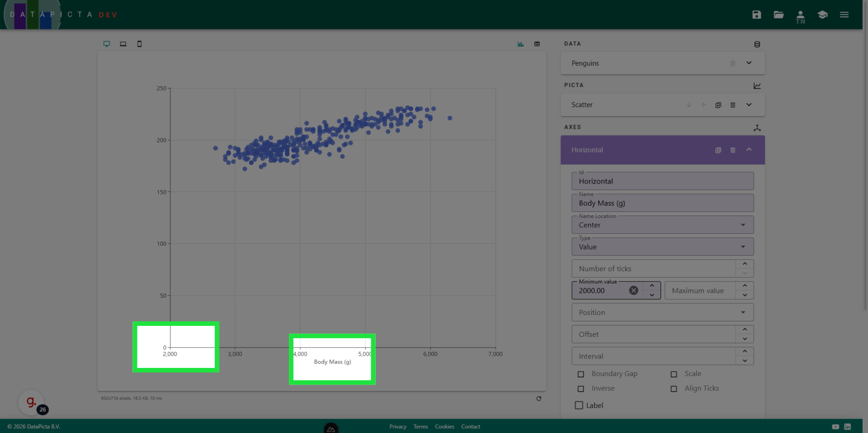Open the Privacy footer link
The width and height of the screenshot is (868, 433).
tap(397, 427)
